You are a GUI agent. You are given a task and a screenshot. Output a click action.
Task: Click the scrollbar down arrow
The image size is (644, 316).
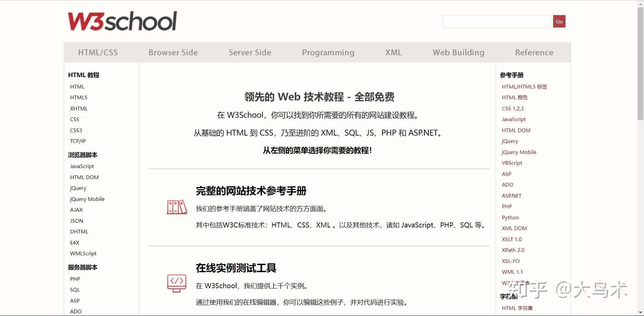[x=640, y=313]
